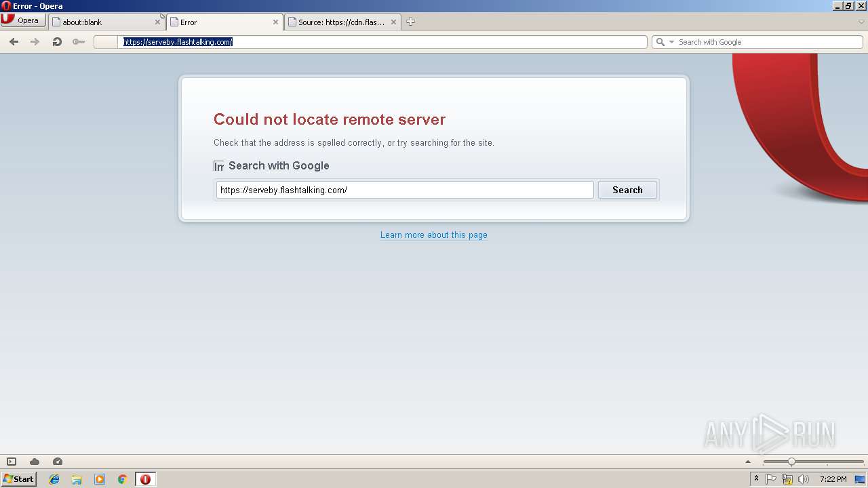Open the Windows Start menu
The width and height of the screenshot is (868, 488).
click(x=18, y=479)
